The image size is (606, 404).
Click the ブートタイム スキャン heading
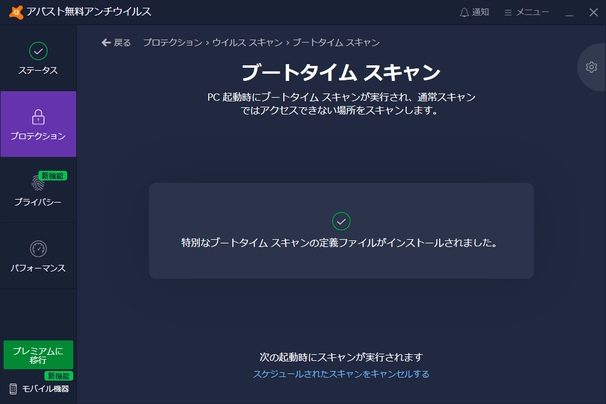tap(341, 72)
